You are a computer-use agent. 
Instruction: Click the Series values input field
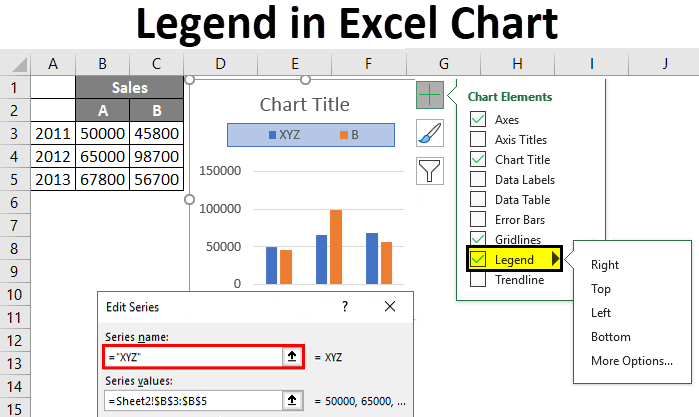(x=193, y=400)
